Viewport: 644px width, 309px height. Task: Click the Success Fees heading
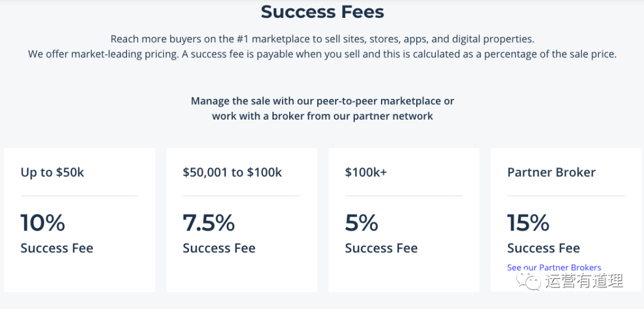pos(323,12)
